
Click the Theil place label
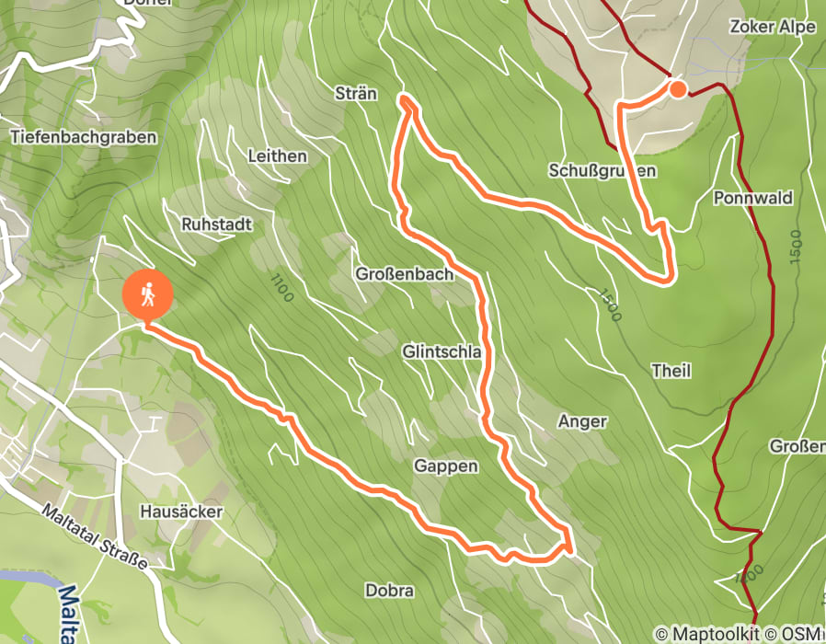coord(671,371)
